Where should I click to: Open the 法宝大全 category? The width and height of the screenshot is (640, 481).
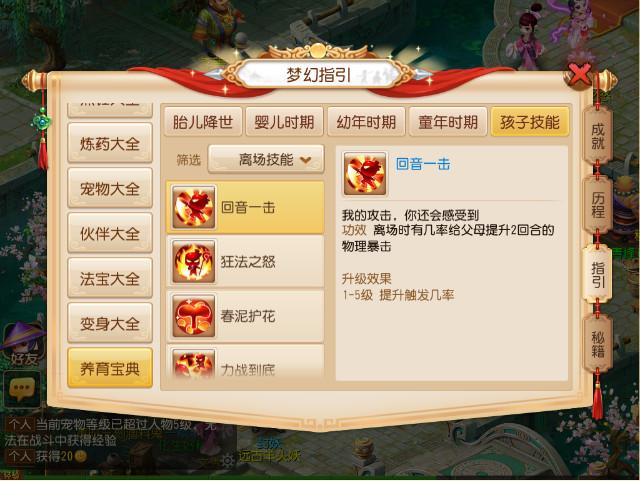110,279
